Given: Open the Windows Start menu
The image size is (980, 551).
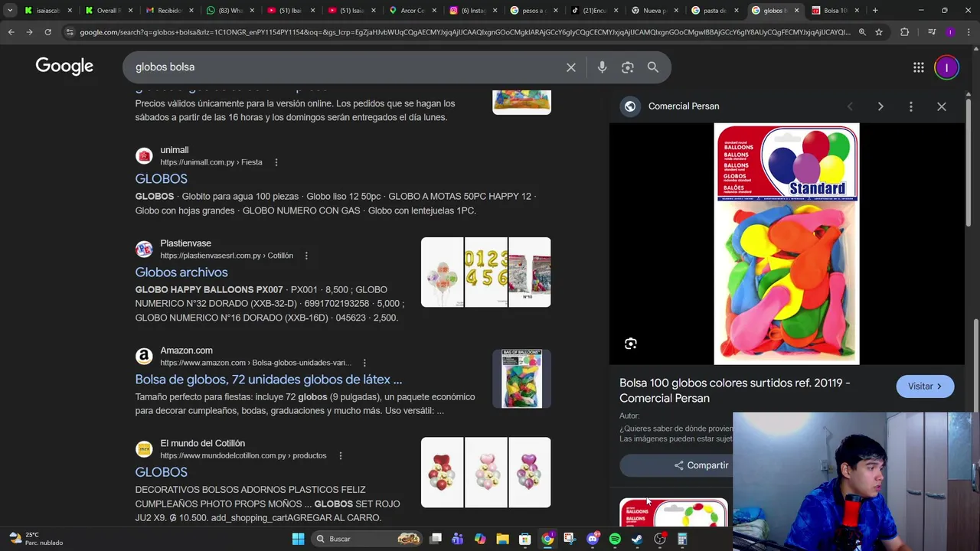Looking at the screenshot, I should point(298,539).
